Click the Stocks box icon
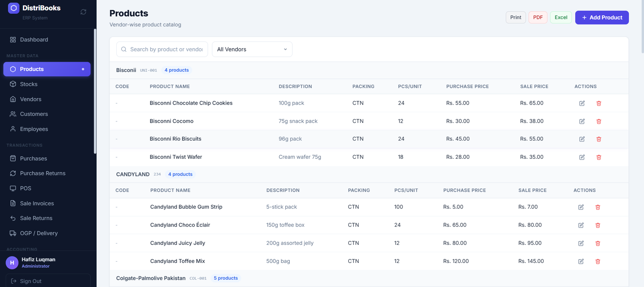The height and width of the screenshot is (287, 644). click(13, 84)
